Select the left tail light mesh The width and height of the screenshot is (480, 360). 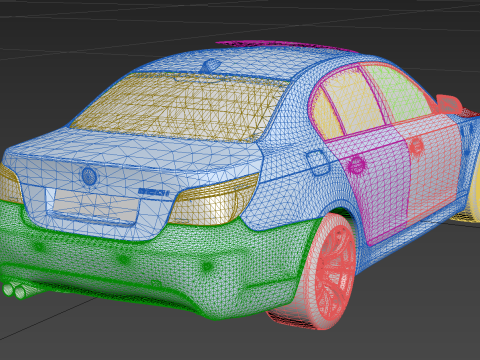[10, 185]
